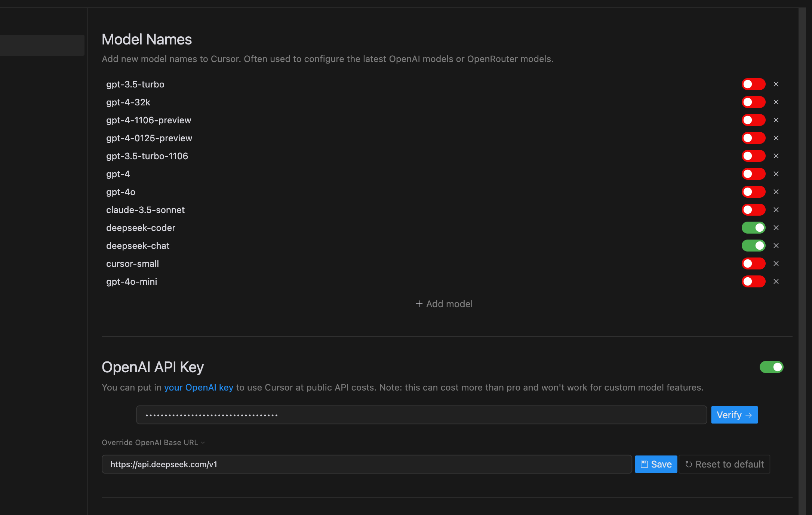Viewport: 812px width, 515px height.
Task: Click the deepseek-chat model name
Action: pos(138,246)
